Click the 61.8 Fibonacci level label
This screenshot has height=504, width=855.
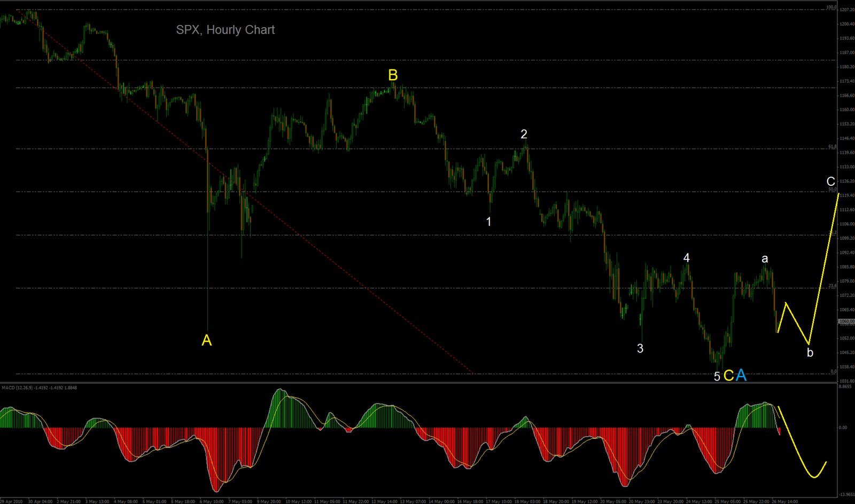tap(833, 146)
